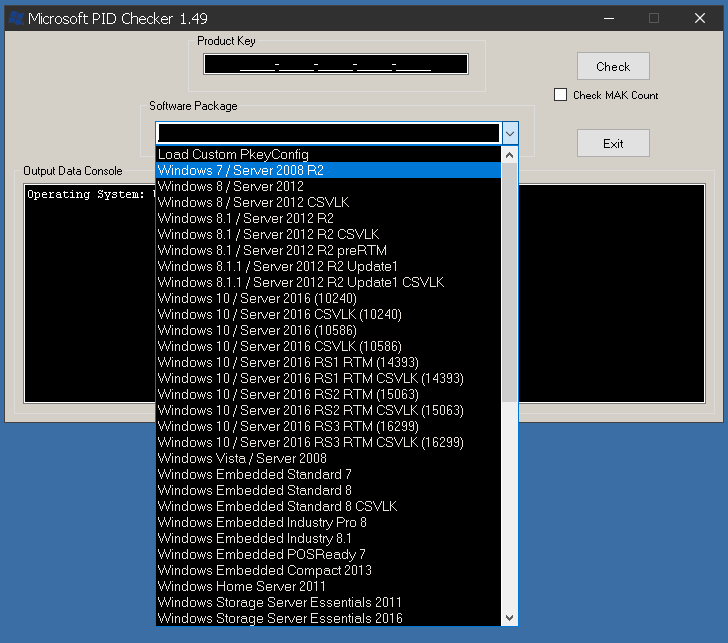Choose Windows 8 / Server 2012 CSVLK
728x643 pixels.
tap(328, 202)
